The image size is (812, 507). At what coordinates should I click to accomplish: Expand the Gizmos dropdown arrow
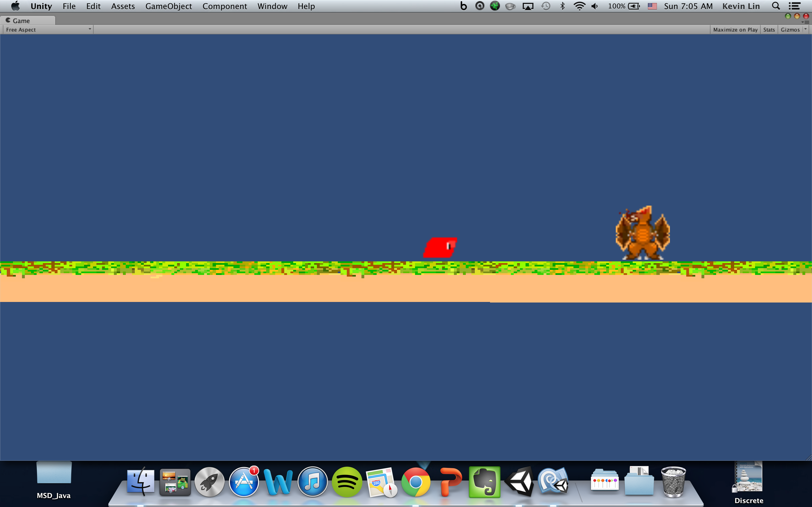click(806, 29)
